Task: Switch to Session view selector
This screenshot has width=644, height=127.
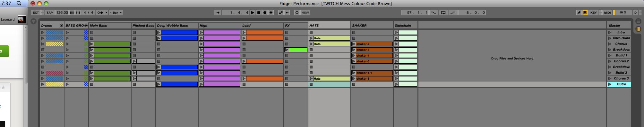Action: point(638,29)
